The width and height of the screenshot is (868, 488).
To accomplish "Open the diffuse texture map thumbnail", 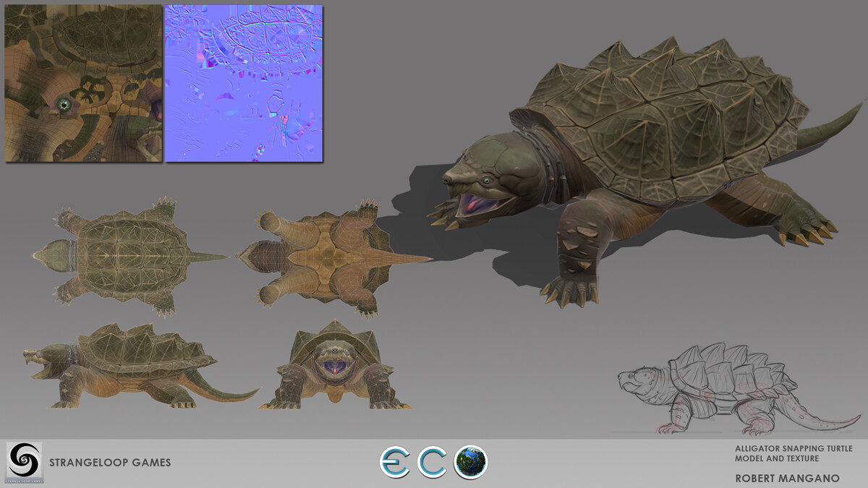I will click(x=83, y=83).
